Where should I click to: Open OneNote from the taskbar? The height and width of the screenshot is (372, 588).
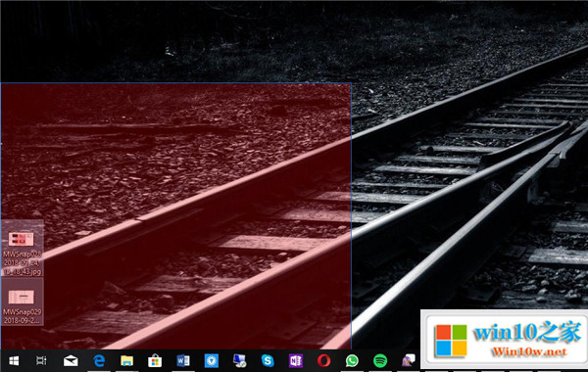coord(296,361)
